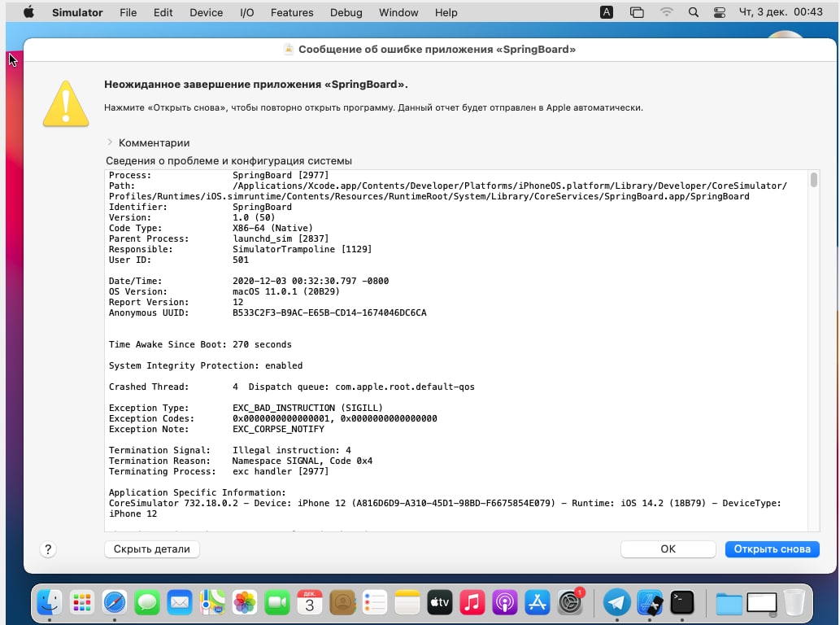The height and width of the screenshot is (625, 840).
Task: Open the Device menu
Action: 207,12
